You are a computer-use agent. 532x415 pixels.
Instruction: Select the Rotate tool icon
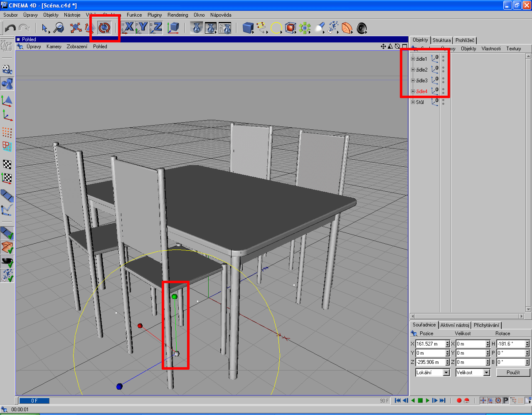(104, 28)
